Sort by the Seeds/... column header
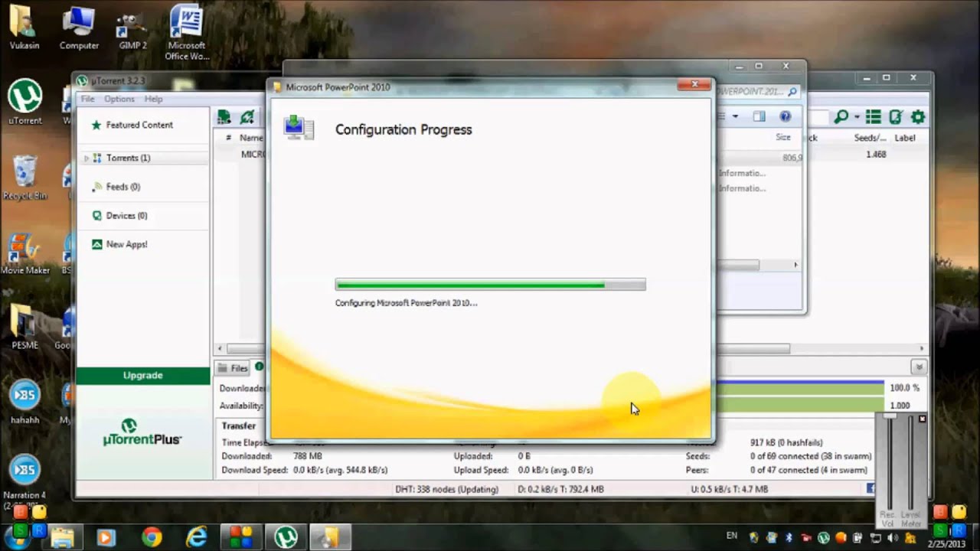Screen dimensions: 980x551 click(x=871, y=138)
